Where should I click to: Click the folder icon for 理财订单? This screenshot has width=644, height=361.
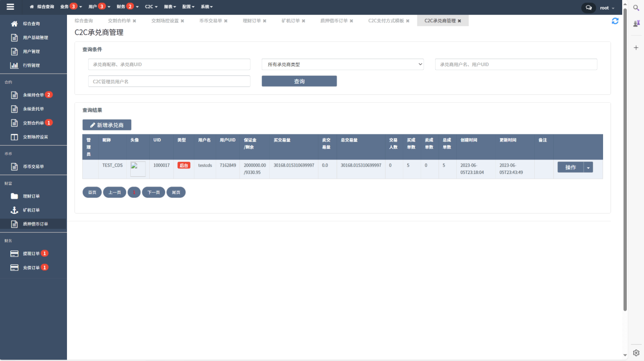point(14,196)
